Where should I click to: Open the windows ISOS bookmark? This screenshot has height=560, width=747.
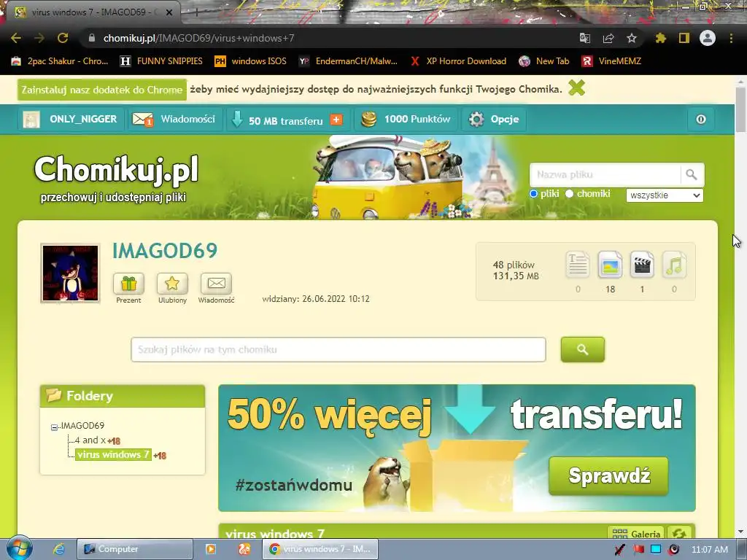pyautogui.click(x=251, y=61)
